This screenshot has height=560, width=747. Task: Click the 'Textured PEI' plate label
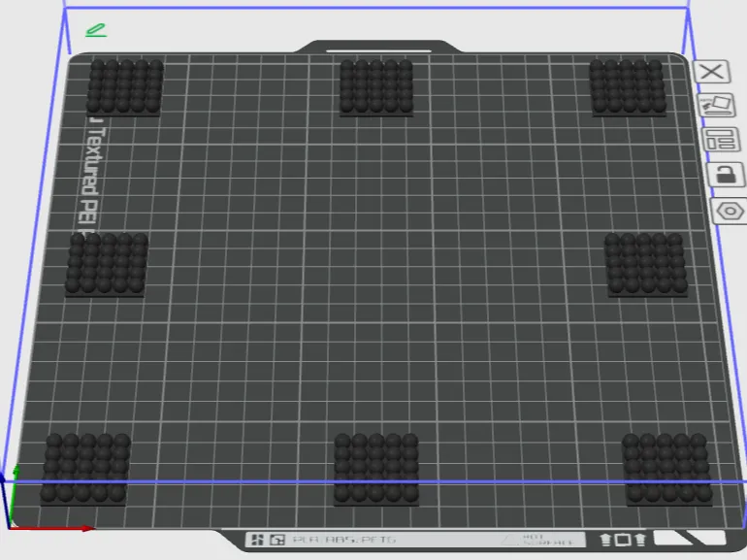tap(92, 178)
